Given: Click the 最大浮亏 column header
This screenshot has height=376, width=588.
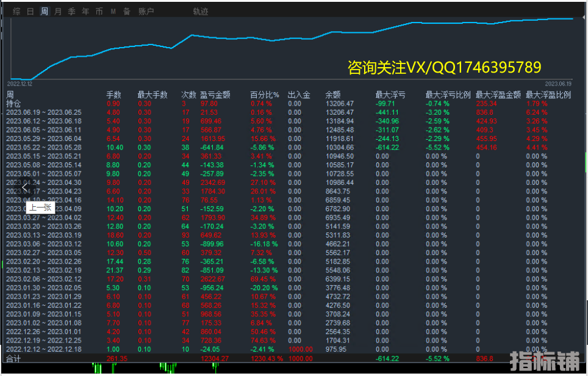Looking at the screenshot, I should pyautogui.click(x=390, y=95).
